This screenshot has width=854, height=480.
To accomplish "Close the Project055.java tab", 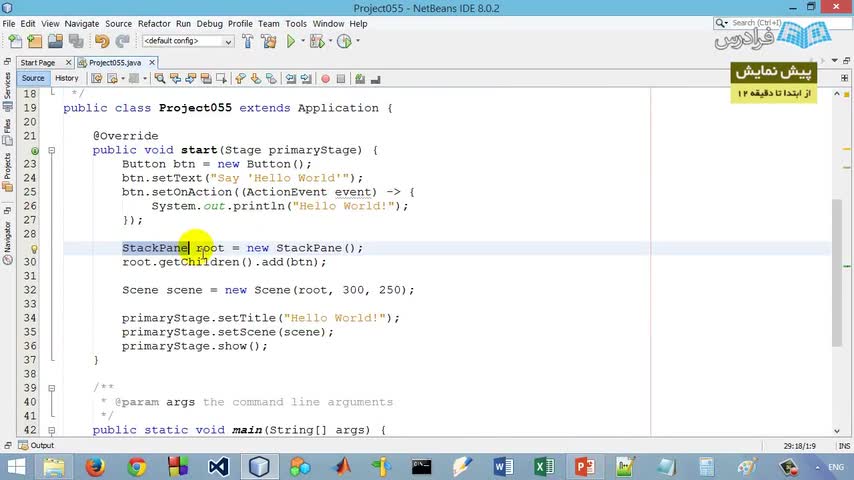I will [152, 63].
